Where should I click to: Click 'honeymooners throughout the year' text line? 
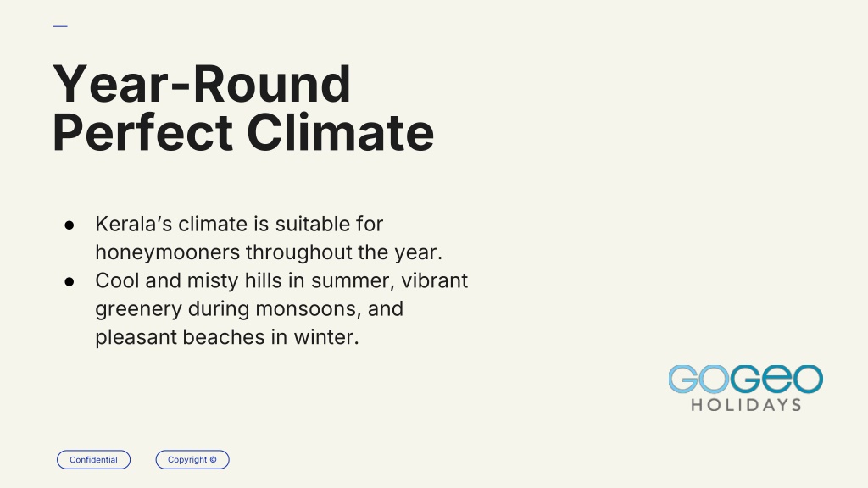click(x=269, y=252)
